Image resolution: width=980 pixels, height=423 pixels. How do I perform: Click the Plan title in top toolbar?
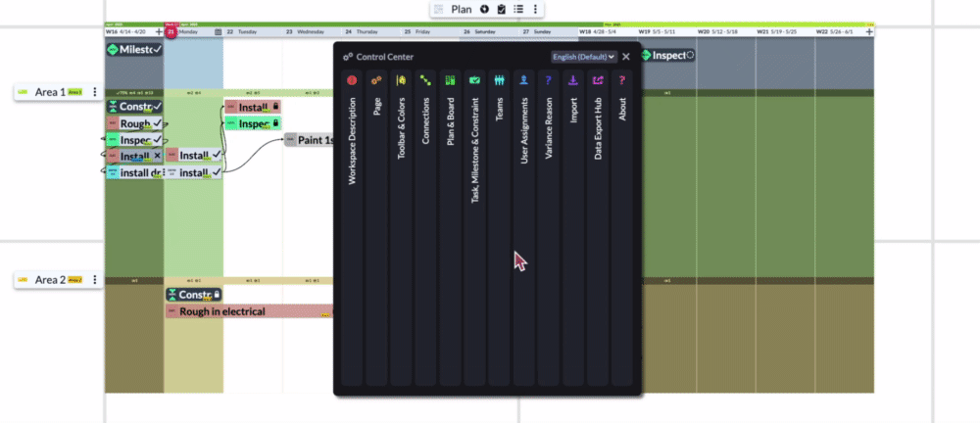click(462, 10)
